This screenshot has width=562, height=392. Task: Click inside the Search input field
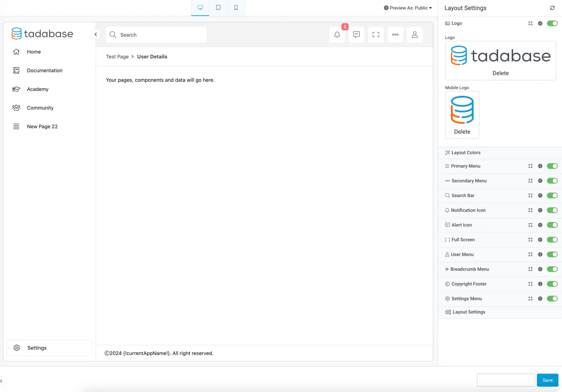(x=157, y=35)
